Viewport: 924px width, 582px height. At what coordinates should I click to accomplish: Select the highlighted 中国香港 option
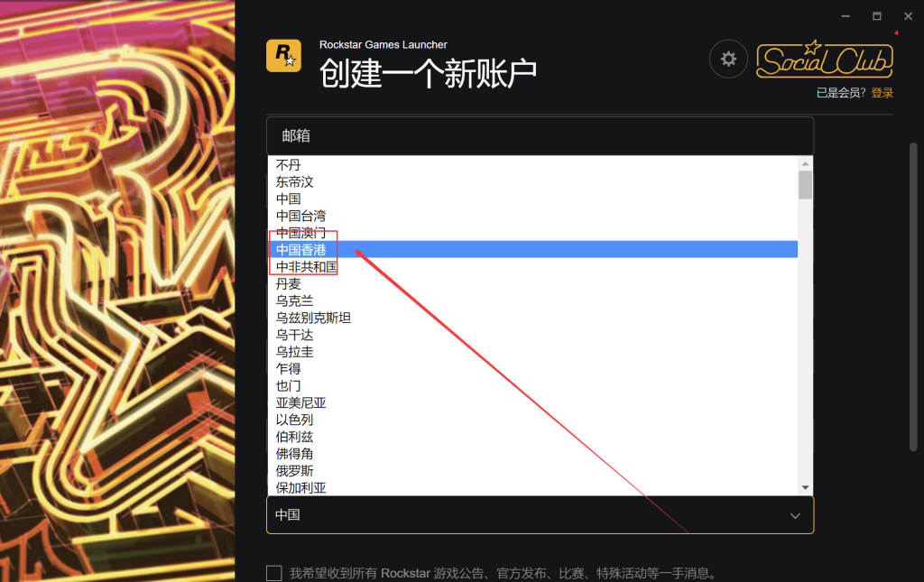click(532, 249)
